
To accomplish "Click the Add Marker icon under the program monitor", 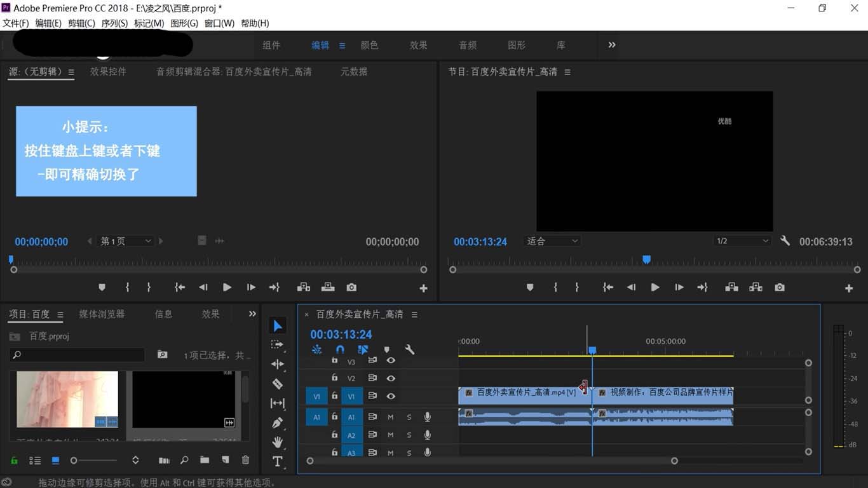I will pos(530,287).
